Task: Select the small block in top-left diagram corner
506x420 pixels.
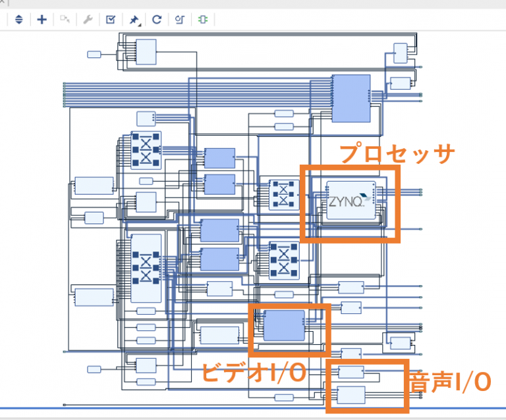Action: (x=94, y=54)
